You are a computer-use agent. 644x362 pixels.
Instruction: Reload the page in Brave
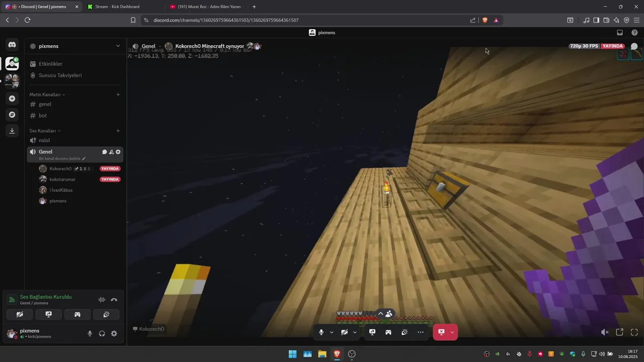27,20
